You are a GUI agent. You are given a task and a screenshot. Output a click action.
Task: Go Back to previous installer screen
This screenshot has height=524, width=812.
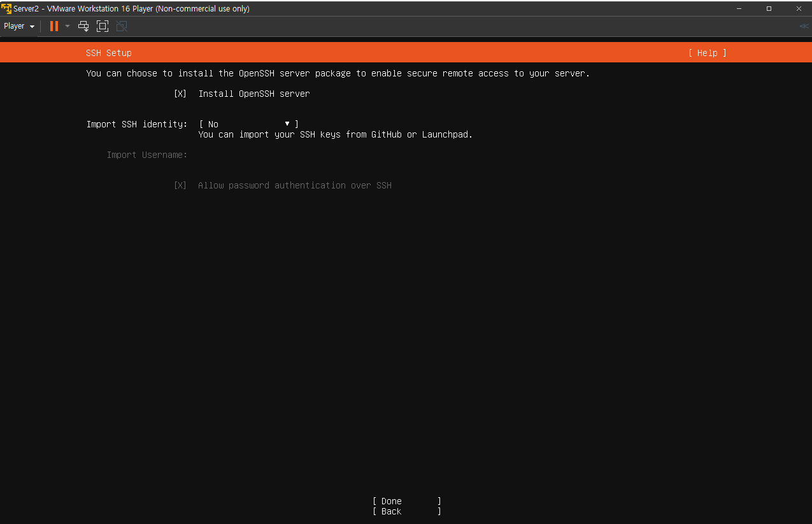click(x=407, y=511)
